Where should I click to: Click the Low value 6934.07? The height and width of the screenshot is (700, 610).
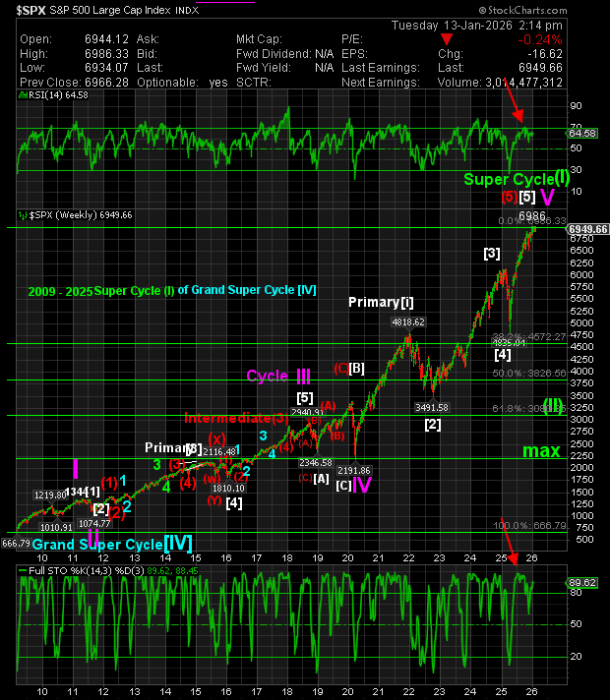point(106,68)
